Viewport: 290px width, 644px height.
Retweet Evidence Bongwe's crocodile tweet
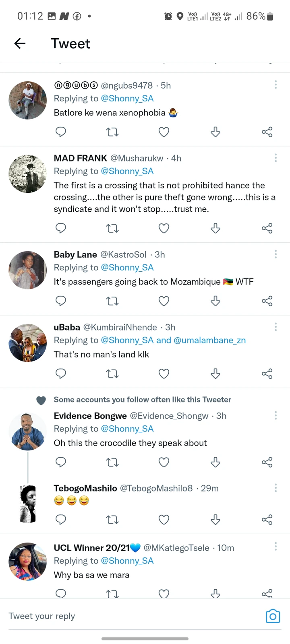(112, 462)
